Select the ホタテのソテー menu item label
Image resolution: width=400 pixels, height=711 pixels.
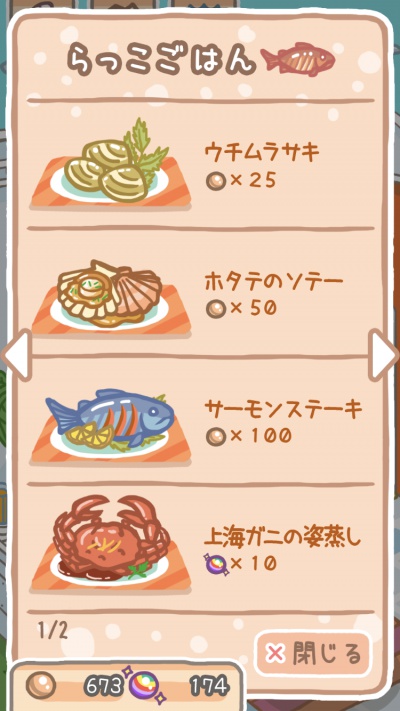point(274,282)
